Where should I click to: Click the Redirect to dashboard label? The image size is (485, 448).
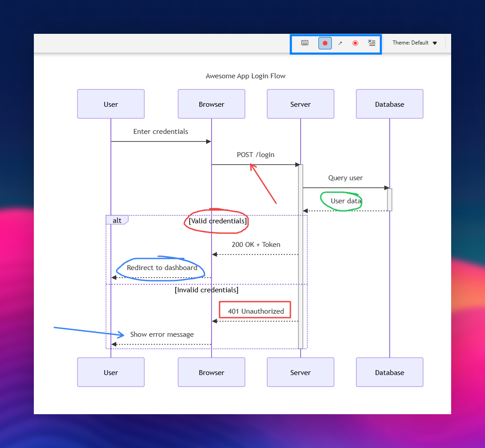click(162, 268)
